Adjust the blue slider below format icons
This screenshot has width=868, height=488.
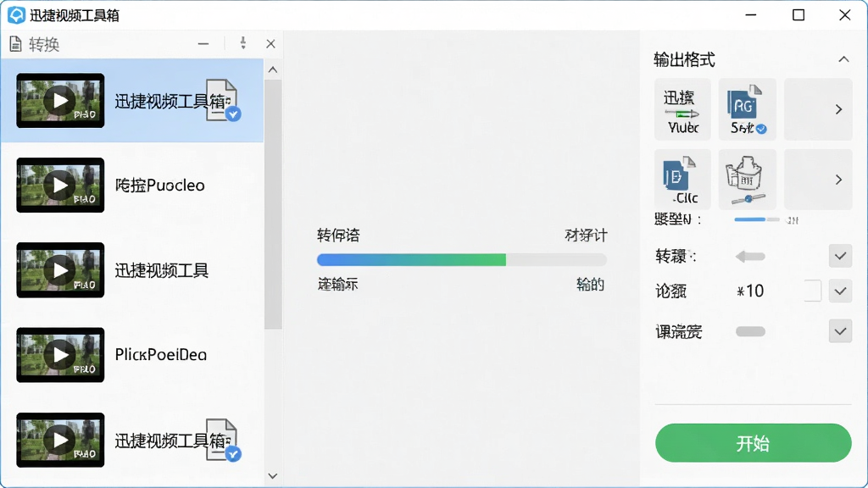[x=757, y=219]
